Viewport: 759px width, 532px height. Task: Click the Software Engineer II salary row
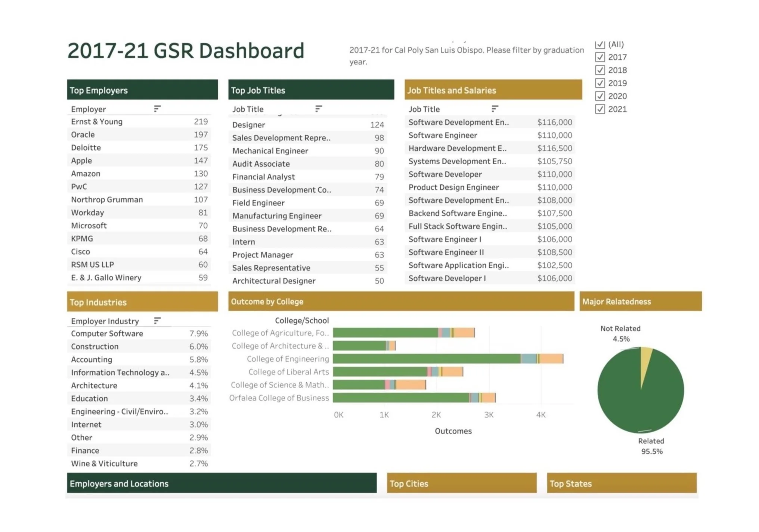(x=446, y=252)
